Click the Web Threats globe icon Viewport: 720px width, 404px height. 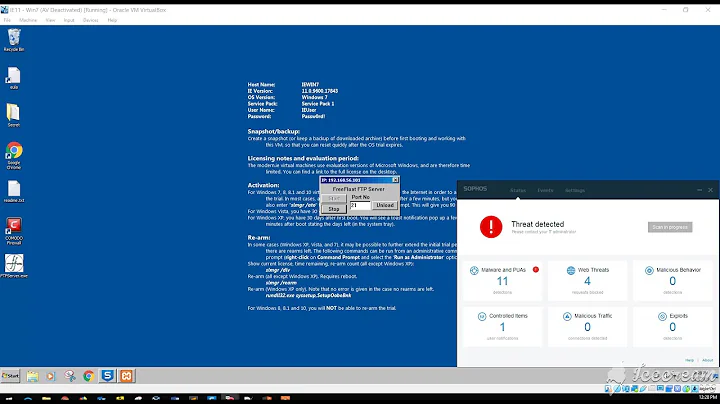click(571, 270)
